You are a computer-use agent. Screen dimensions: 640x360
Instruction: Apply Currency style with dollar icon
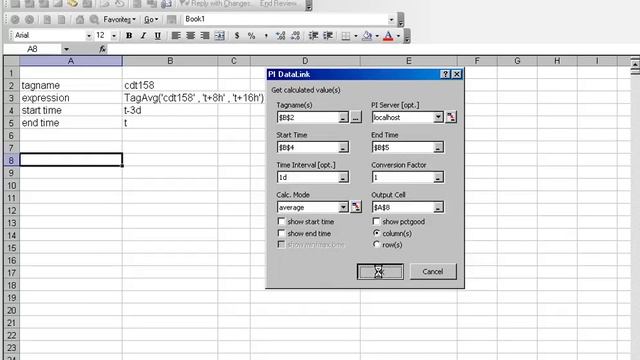click(237, 36)
